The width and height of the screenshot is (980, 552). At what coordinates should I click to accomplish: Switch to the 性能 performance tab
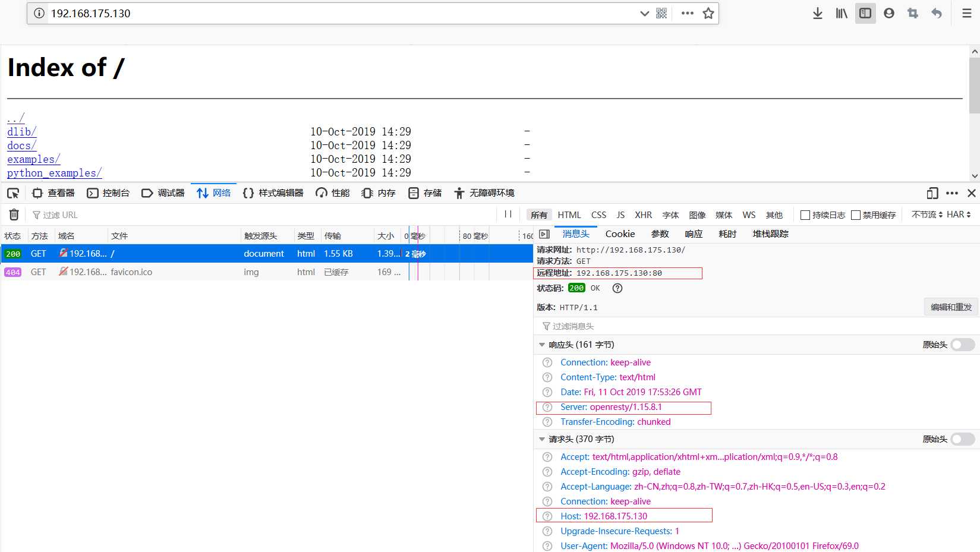click(x=333, y=193)
